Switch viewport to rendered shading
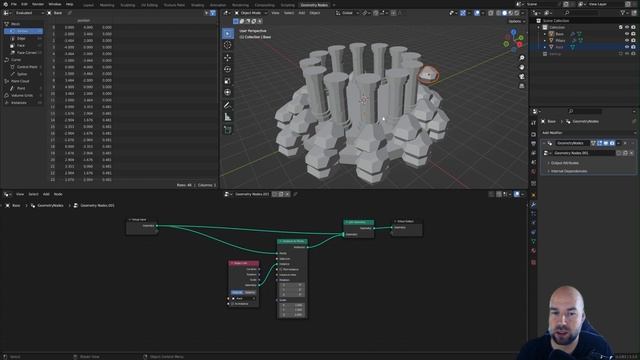The height and width of the screenshot is (360, 640). tap(517, 13)
